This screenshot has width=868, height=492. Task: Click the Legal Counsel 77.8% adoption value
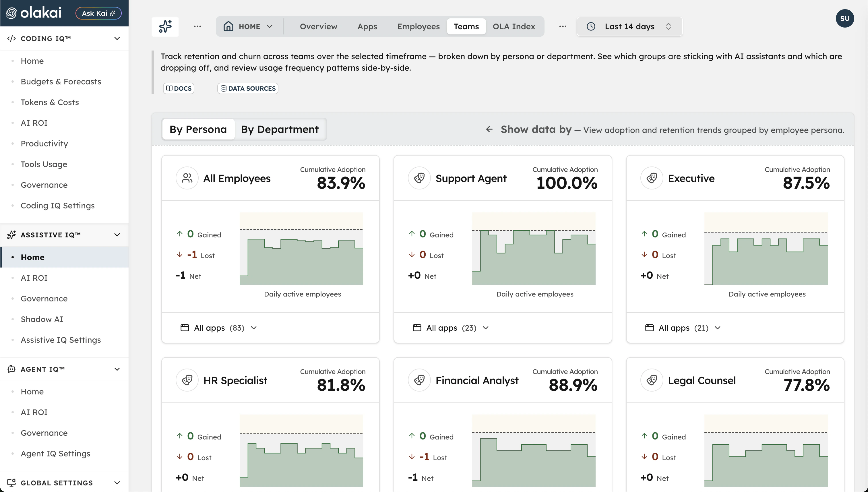pos(807,385)
